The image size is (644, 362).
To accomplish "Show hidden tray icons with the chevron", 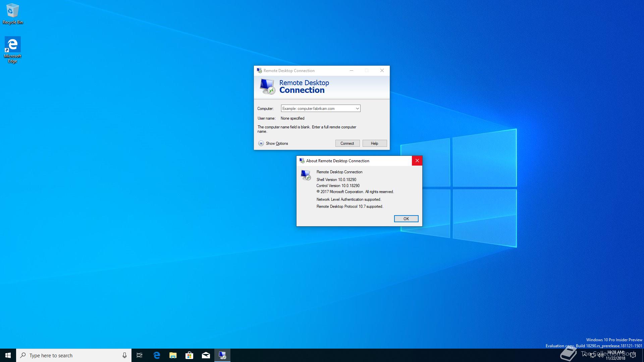I will click(585, 355).
